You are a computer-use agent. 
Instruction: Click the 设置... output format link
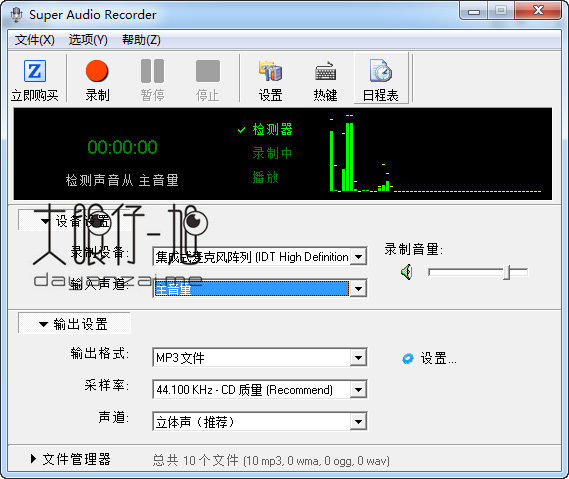click(x=438, y=359)
